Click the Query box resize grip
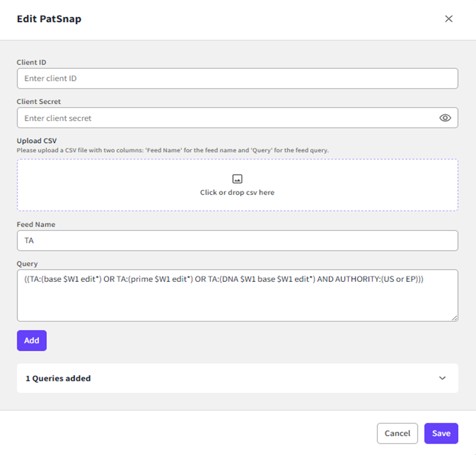The height and width of the screenshot is (455, 476). click(454, 318)
